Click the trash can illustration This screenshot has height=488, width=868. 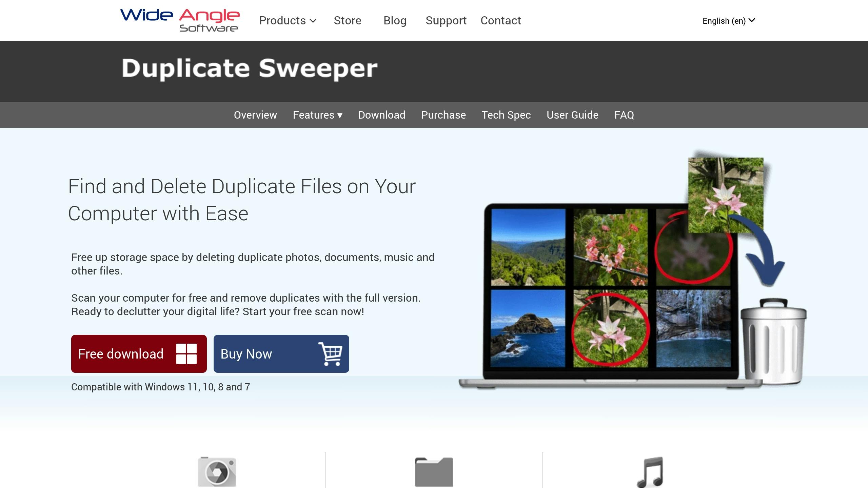773,342
